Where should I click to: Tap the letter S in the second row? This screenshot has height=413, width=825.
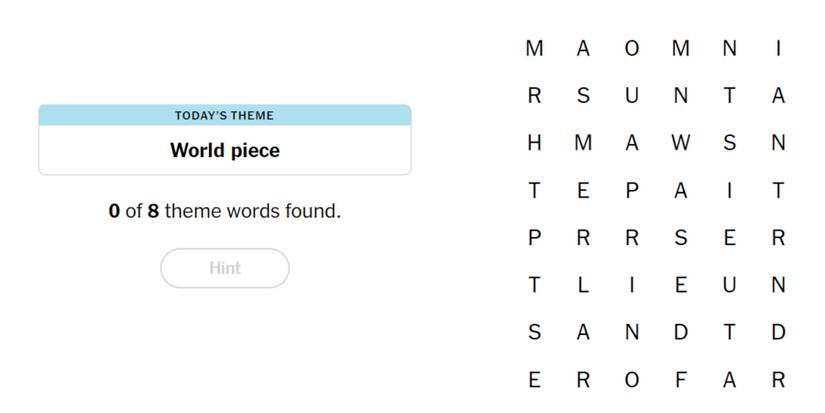point(583,96)
